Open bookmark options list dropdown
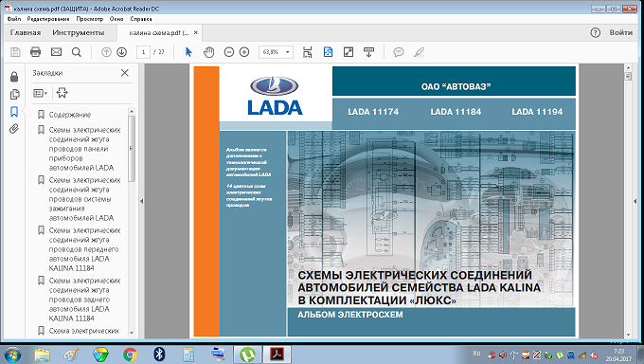The image size is (644, 364). point(40,93)
